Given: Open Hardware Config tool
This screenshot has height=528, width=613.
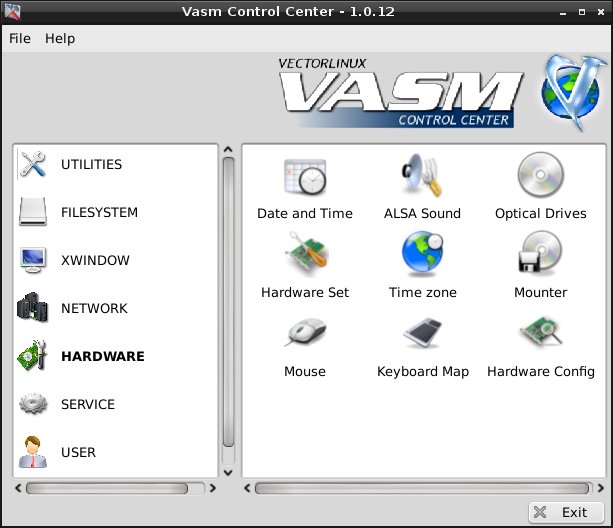Looking at the screenshot, I should 540,335.
